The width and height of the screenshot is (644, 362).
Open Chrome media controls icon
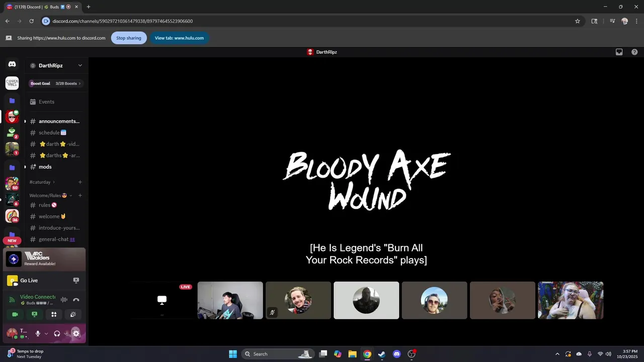(x=612, y=21)
